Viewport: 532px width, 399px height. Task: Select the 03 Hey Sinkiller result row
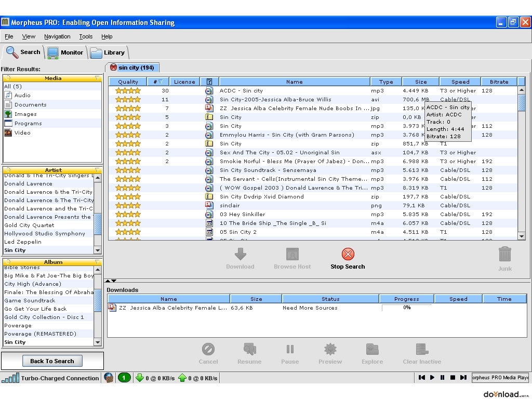[x=313, y=214]
